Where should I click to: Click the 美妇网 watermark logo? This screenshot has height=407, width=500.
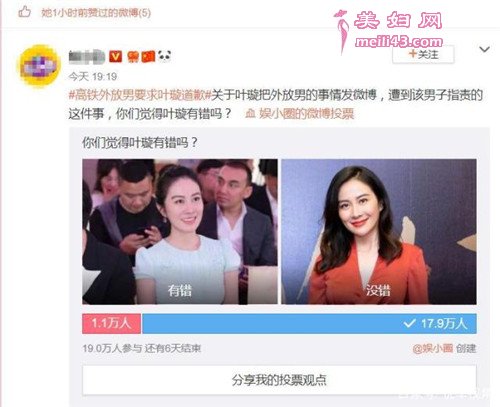coord(389,30)
